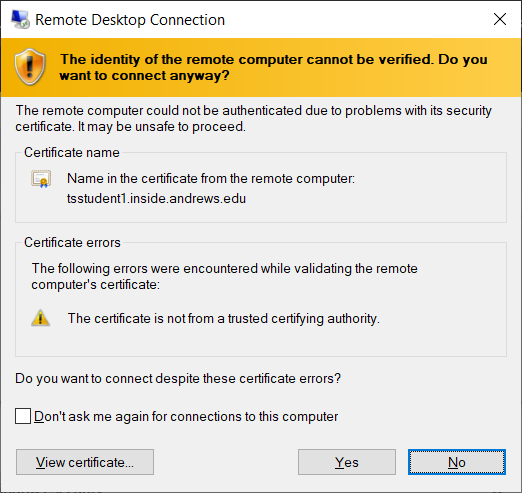This screenshot has width=522, height=493.
Task: Click the yellow warning triangle icon
Action: point(40,318)
